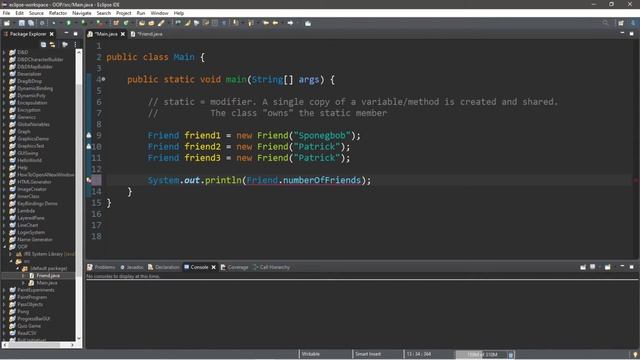
Task: Click the Save All toolbar icon
Action: coord(31,23)
